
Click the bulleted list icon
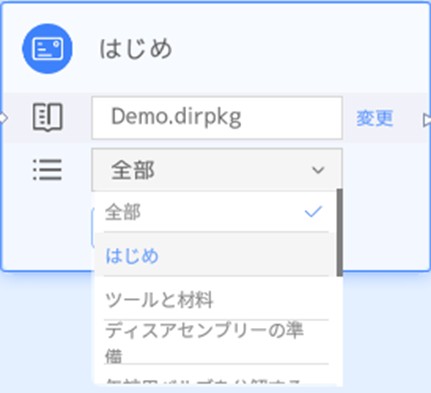[x=48, y=170]
